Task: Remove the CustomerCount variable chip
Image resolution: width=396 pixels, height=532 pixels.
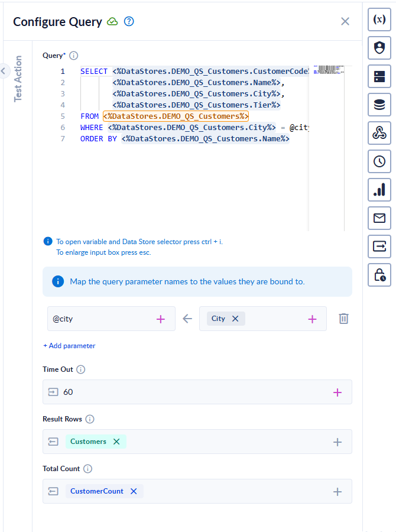Action: pos(134,491)
